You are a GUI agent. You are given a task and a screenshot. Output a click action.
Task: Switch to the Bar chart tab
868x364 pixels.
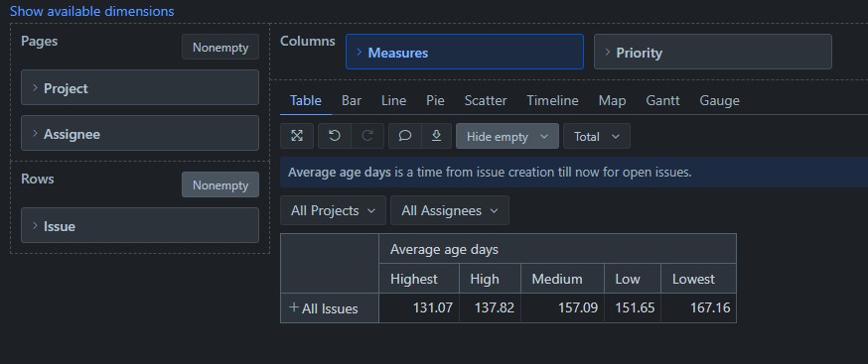352,101
